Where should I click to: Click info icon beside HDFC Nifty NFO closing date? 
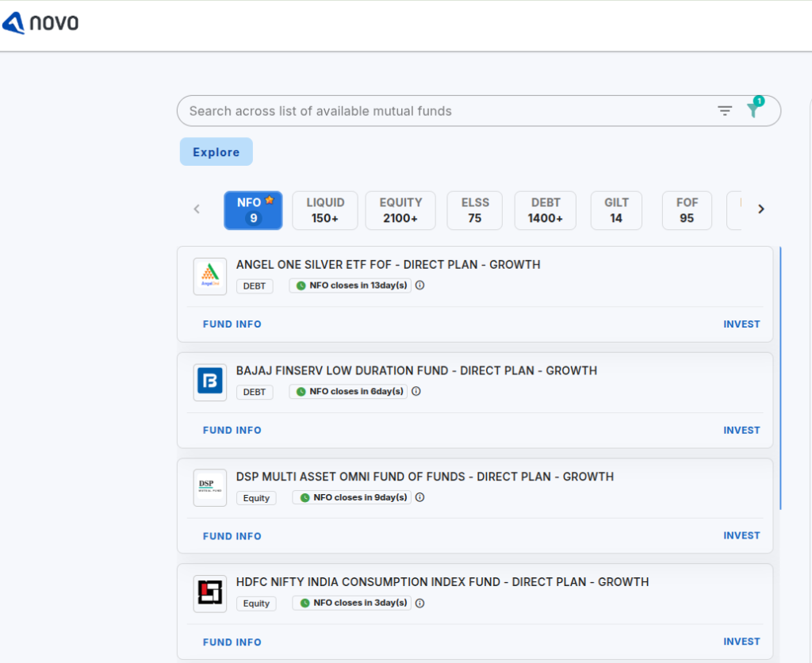click(420, 604)
